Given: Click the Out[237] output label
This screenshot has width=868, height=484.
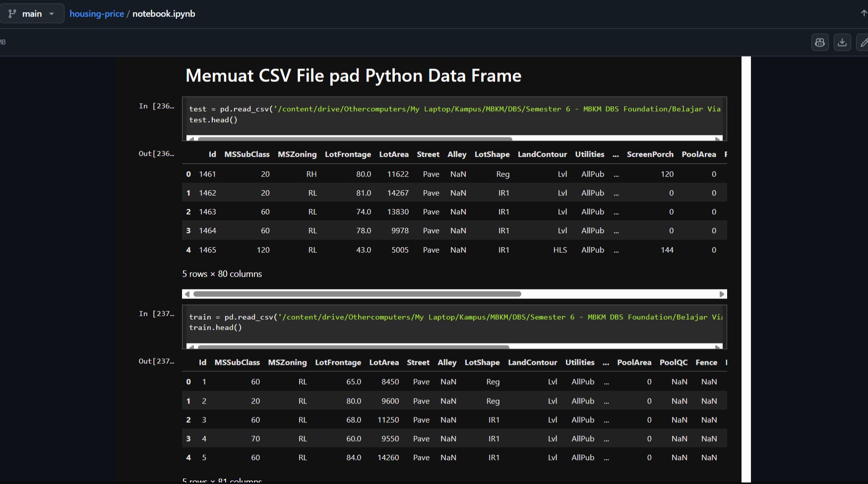Looking at the screenshot, I should click(x=156, y=361).
